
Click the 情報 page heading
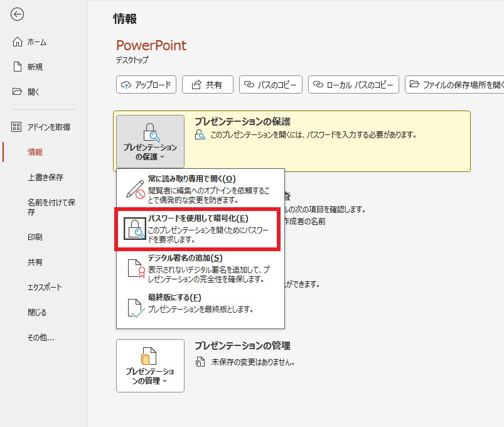pos(125,19)
